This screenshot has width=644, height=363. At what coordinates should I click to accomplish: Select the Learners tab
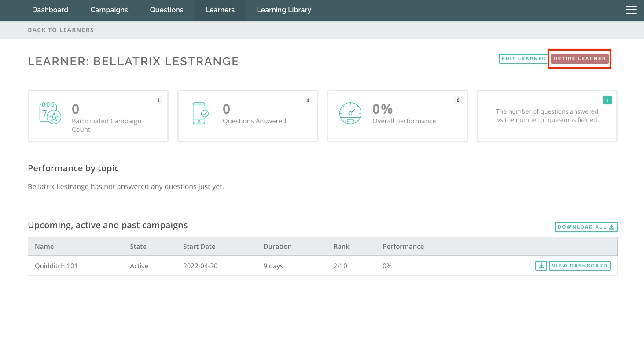[x=220, y=10]
